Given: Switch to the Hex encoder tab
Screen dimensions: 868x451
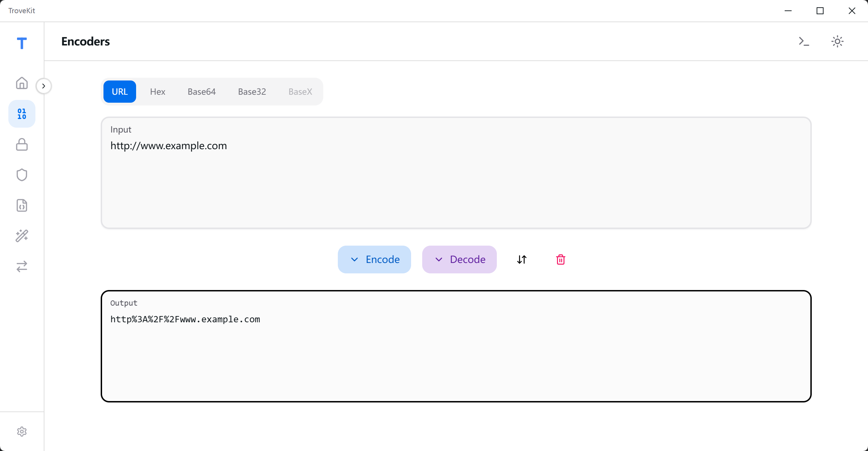Looking at the screenshot, I should pos(157,91).
